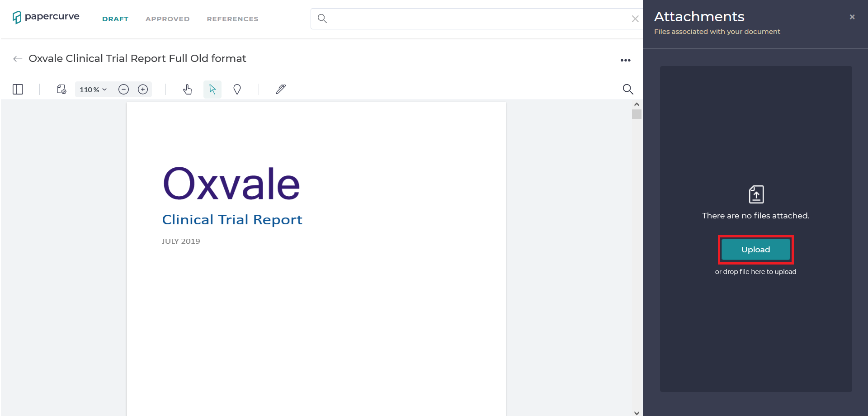Select the arrow pointer tool
This screenshot has width=868, height=416.
click(x=212, y=90)
